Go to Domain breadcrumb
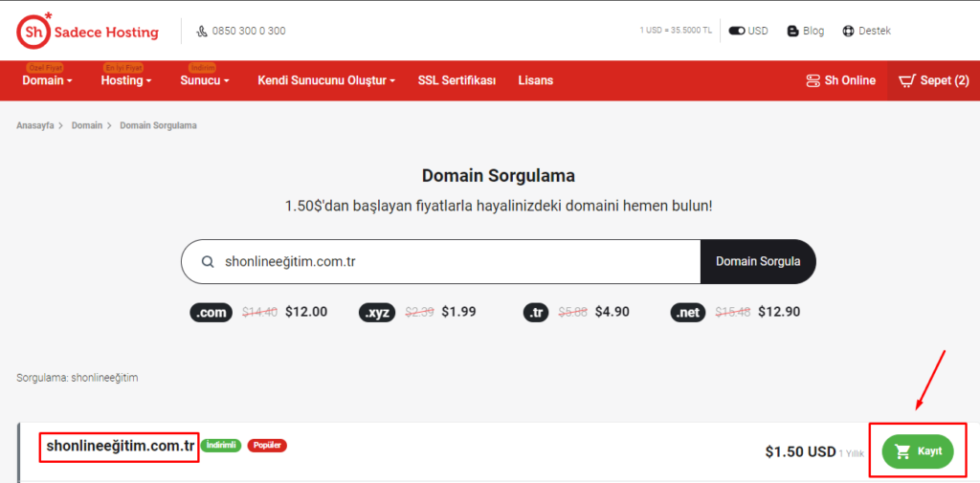The height and width of the screenshot is (483, 980). (87, 125)
